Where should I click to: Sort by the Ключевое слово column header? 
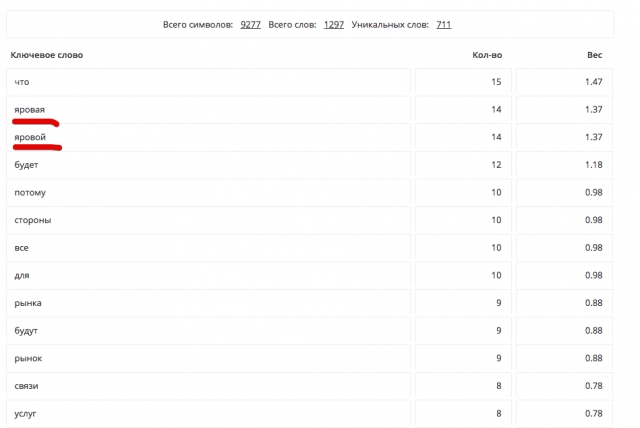[47, 55]
